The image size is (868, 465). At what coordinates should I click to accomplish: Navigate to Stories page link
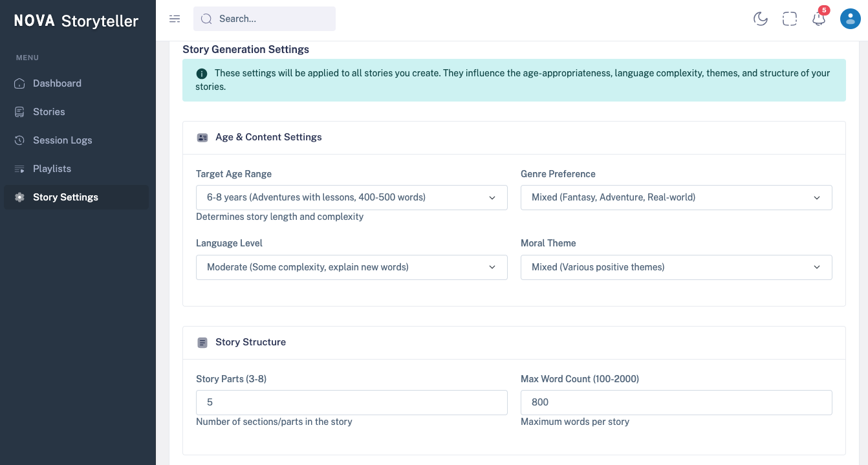[x=49, y=112]
